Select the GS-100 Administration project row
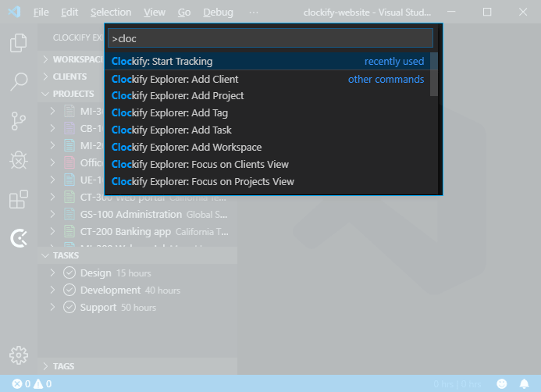Image resolution: width=541 pixels, height=392 pixels. pos(137,214)
